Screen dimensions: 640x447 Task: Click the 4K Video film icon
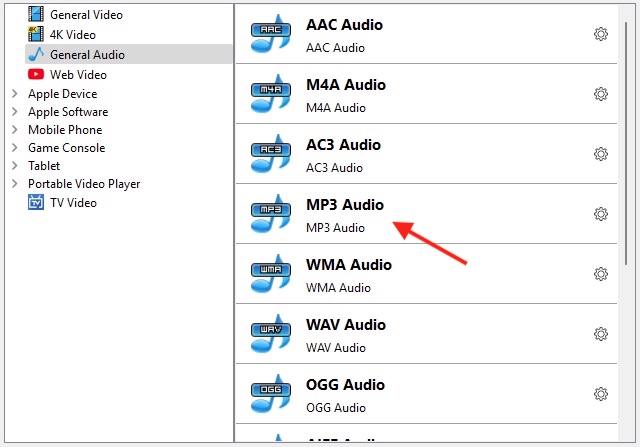pyautogui.click(x=36, y=34)
